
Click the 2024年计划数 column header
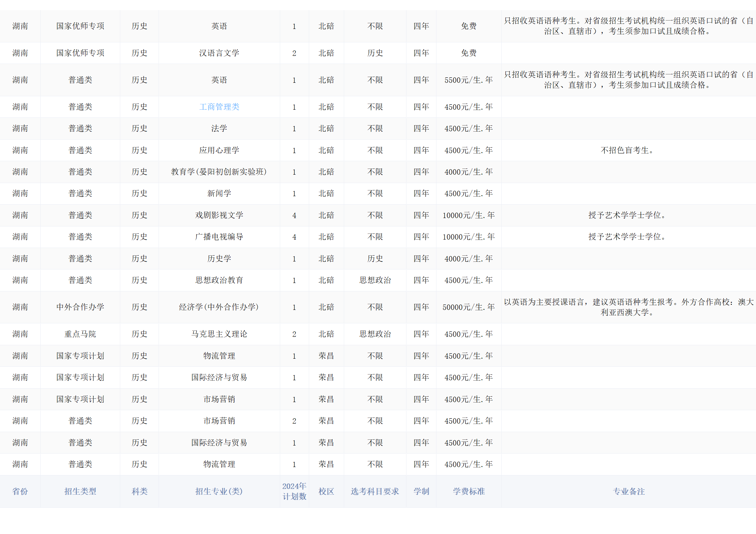pyautogui.click(x=294, y=491)
